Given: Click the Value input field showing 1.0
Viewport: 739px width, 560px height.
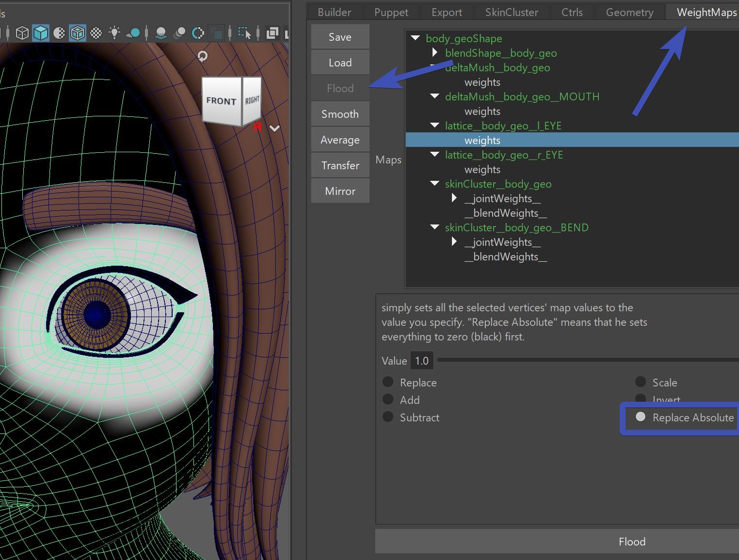Looking at the screenshot, I should click(421, 361).
